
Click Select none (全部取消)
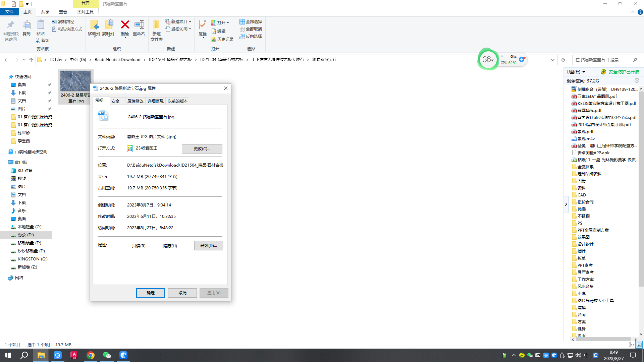point(251,29)
